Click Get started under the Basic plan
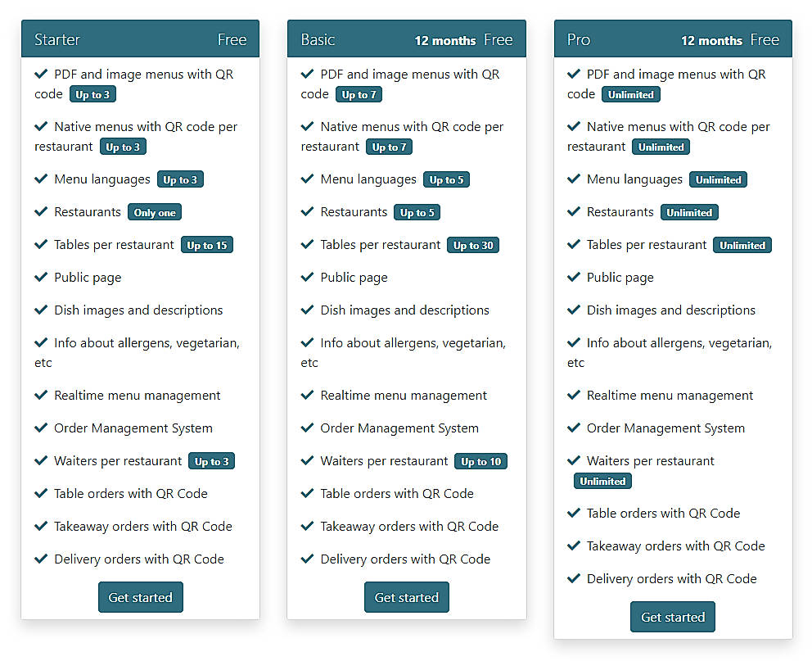 pyautogui.click(x=406, y=597)
